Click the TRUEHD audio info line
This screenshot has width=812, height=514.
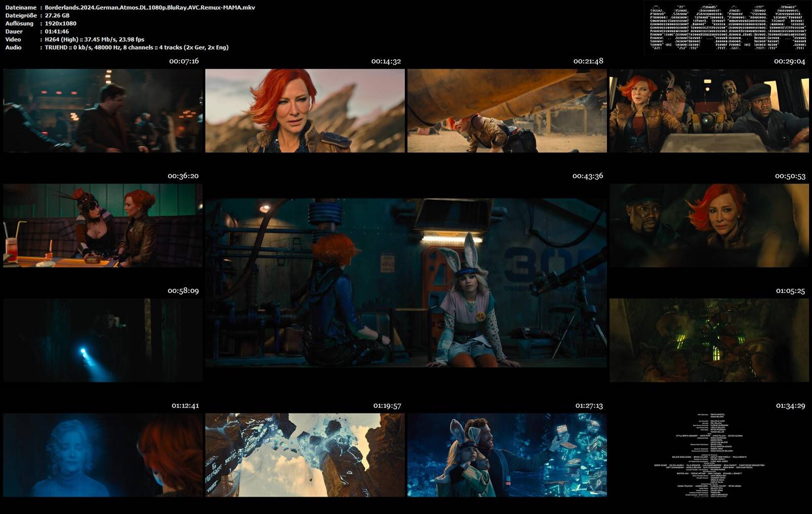(x=137, y=47)
